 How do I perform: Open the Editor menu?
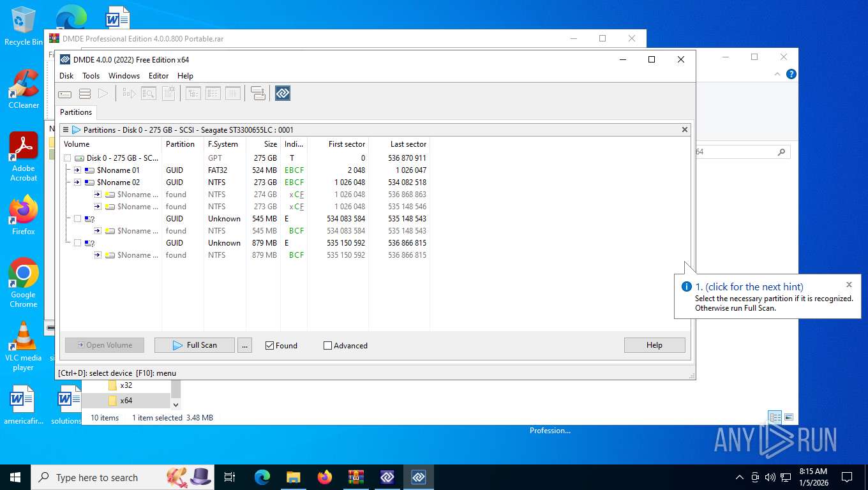click(159, 75)
